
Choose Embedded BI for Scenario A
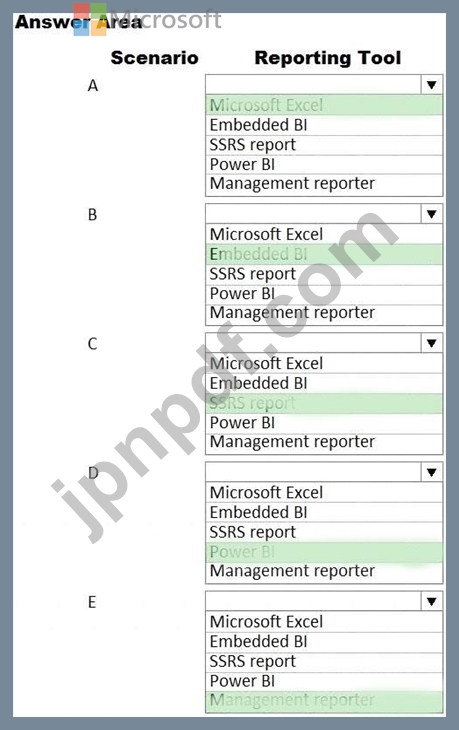pos(324,125)
